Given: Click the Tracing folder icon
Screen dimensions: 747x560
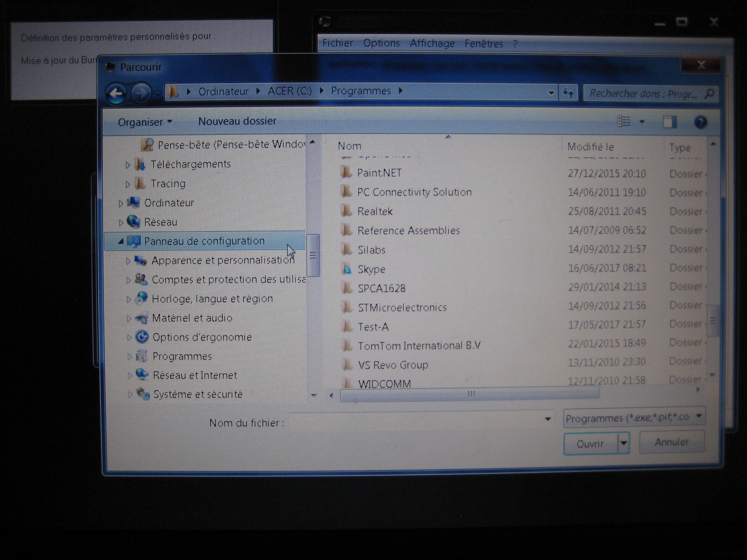Looking at the screenshot, I should click(x=140, y=183).
